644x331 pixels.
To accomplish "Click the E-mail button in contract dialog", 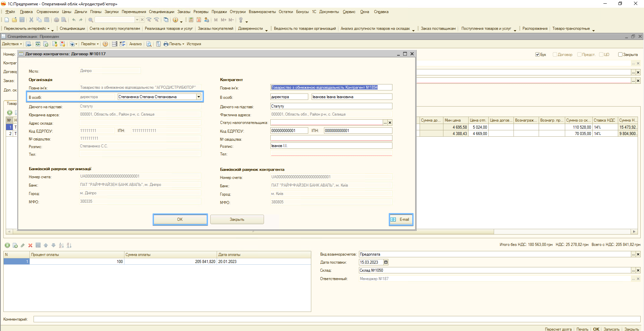I will [401, 220].
